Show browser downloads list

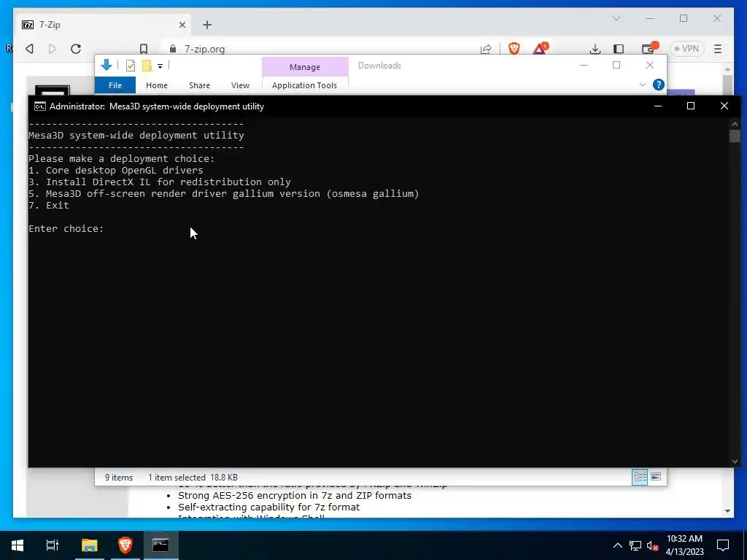tap(595, 49)
